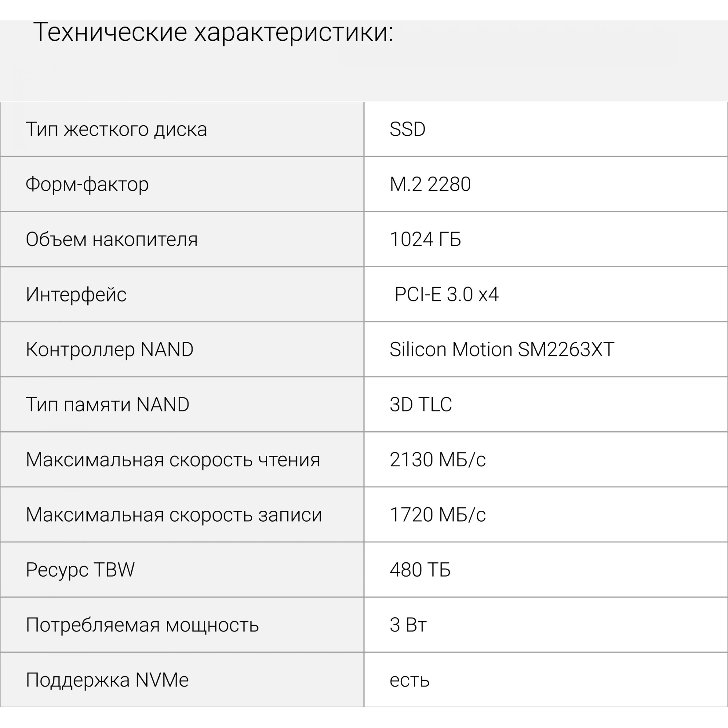The height and width of the screenshot is (728, 728).
Task: Select the "3D TLC" value cell
Action: click(x=420, y=404)
